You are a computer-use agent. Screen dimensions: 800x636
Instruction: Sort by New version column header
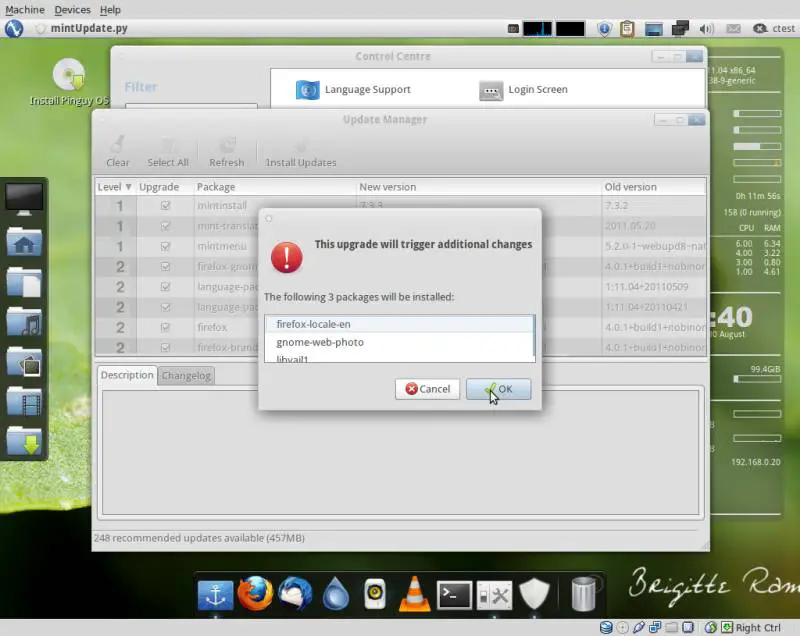coord(479,187)
